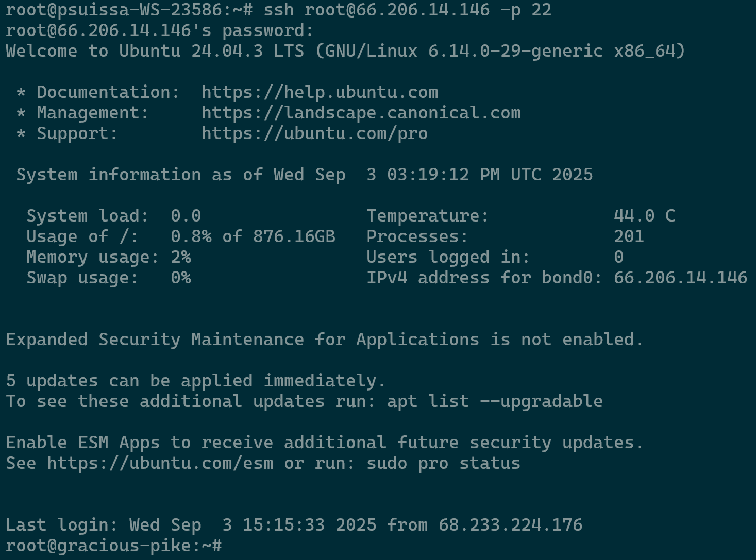Click the Swap usage 0% value
Viewport: 756px width, 560px height.
point(180,278)
